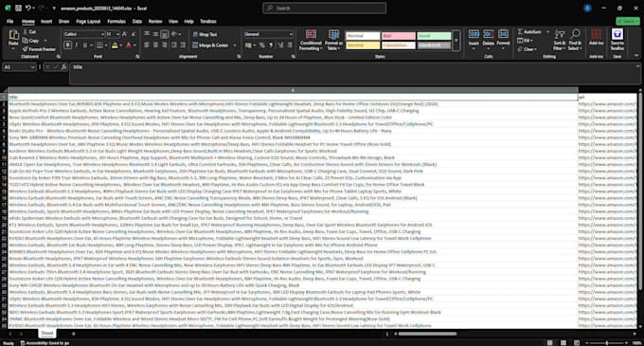Switch to the Page Layout tab
Viewport: 644px width, 346px height.
[88, 22]
